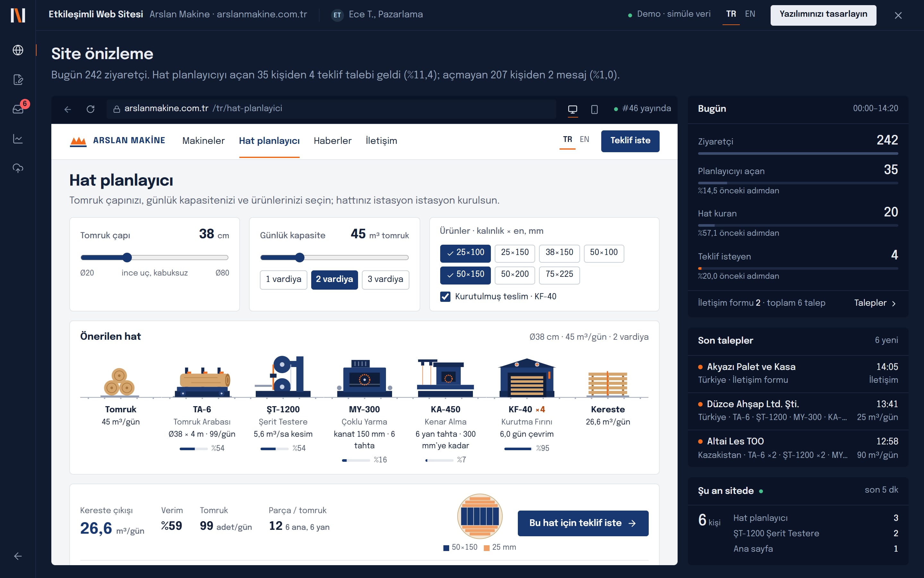This screenshot has height=578, width=924.
Task: Click the ŞT-1200 band saw illustration
Action: tap(283, 377)
